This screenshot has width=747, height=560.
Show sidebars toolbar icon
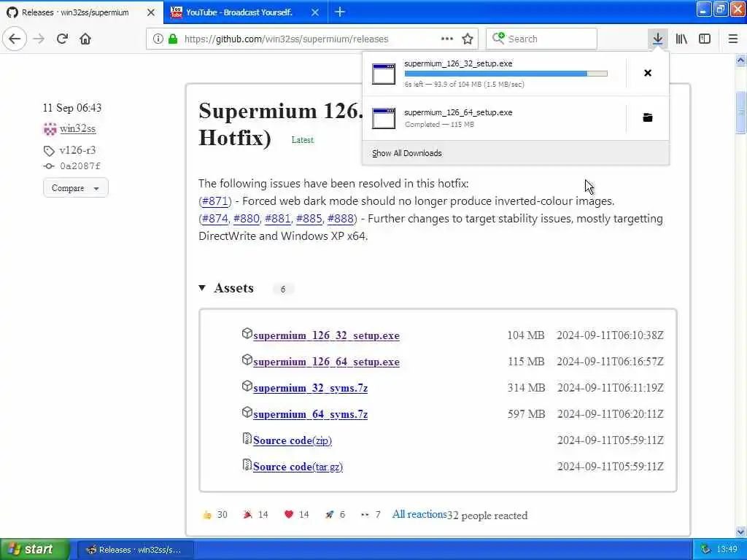705,39
